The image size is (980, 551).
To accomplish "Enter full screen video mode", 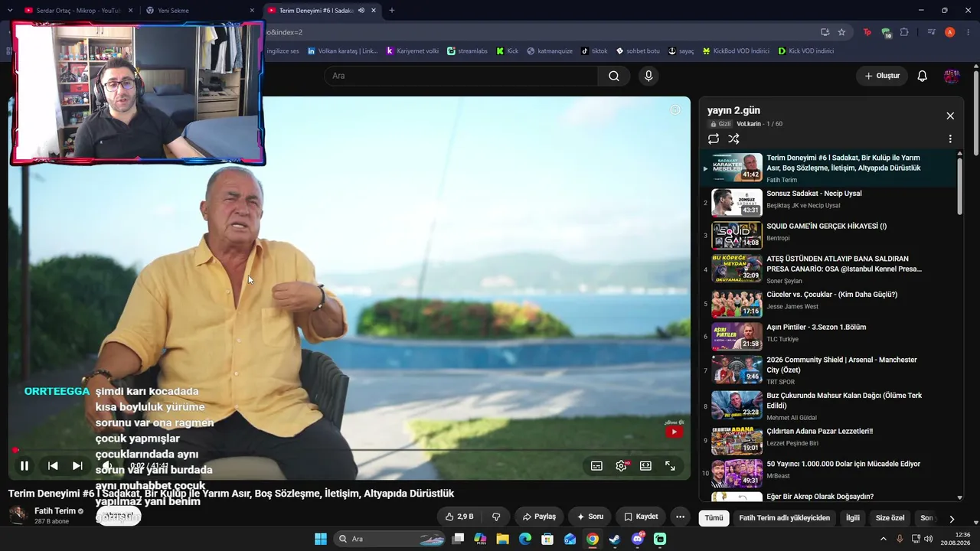I will click(x=670, y=465).
